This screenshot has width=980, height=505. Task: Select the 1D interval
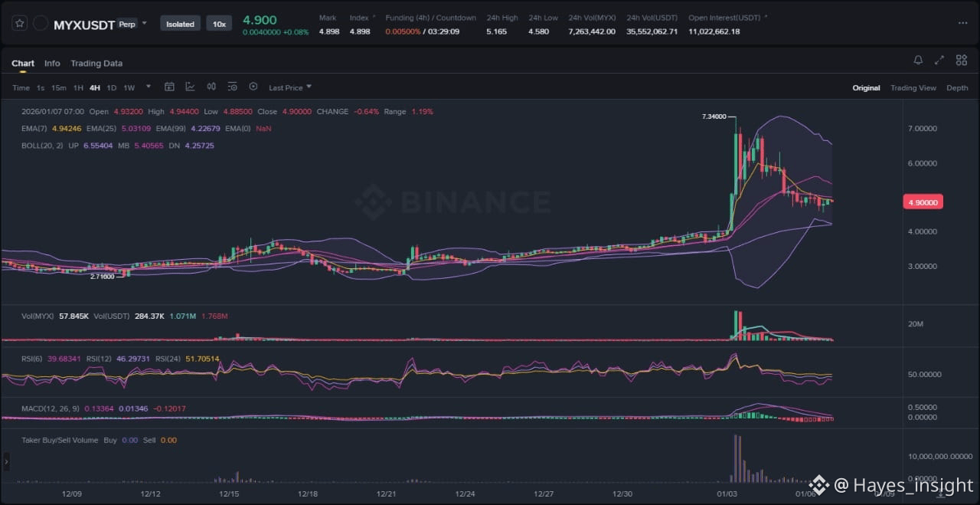(x=112, y=88)
